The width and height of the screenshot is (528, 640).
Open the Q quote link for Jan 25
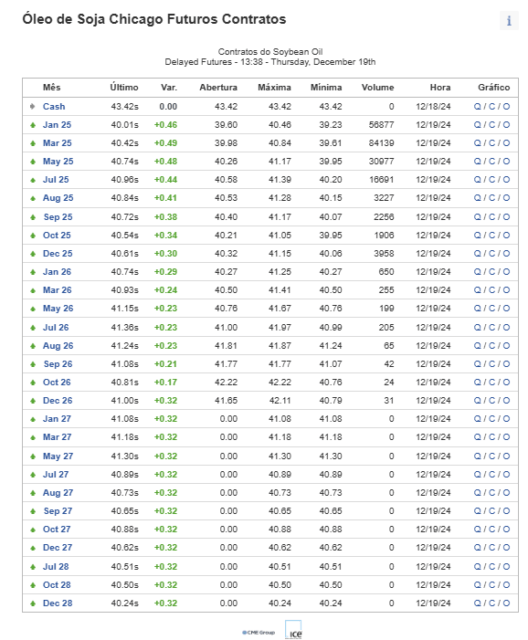click(477, 125)
